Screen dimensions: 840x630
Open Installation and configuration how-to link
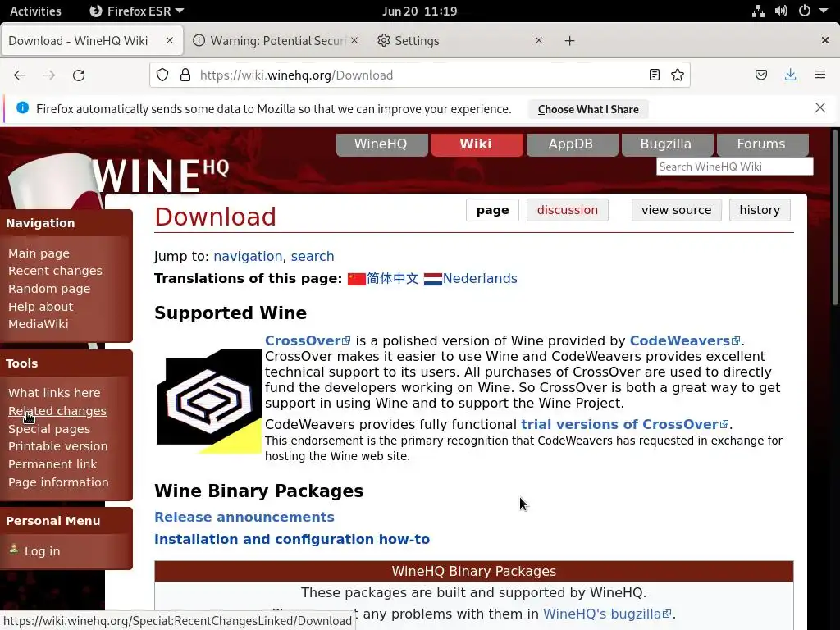pyautogui.click(x=292, y=539)
